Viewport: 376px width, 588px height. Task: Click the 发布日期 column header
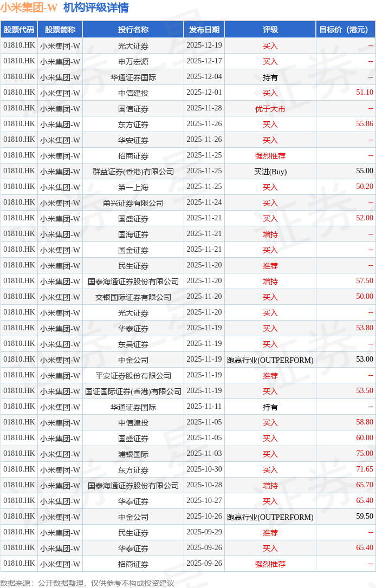pyautogui.click(x=204, y=30)
